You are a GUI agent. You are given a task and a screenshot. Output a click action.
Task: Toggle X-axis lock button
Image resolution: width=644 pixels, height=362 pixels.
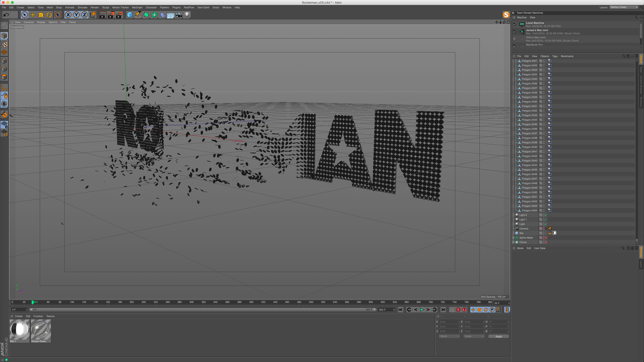click(68, 15)
